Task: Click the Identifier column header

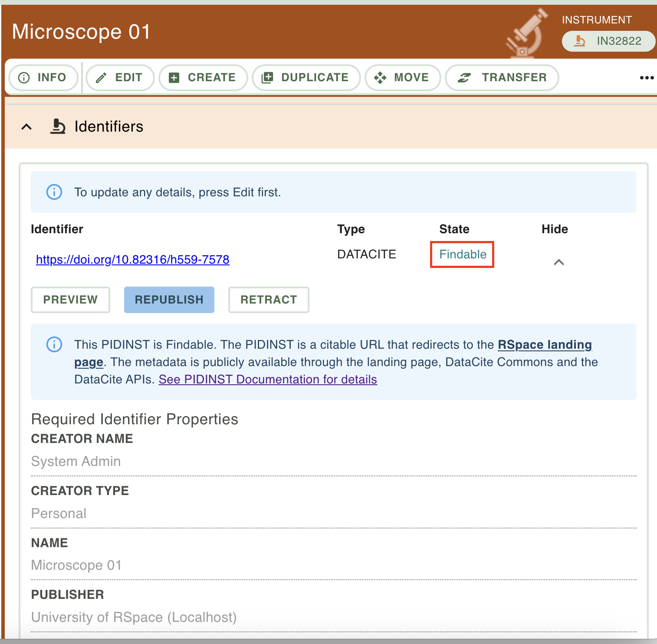Action: (57, 229)
